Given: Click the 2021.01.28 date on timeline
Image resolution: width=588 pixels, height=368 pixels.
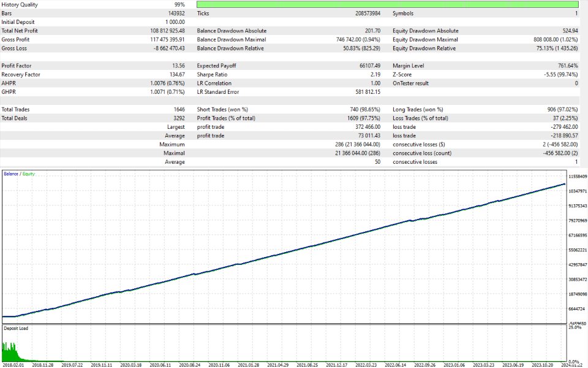Looking at the screenshot, I should click(249, 365).
